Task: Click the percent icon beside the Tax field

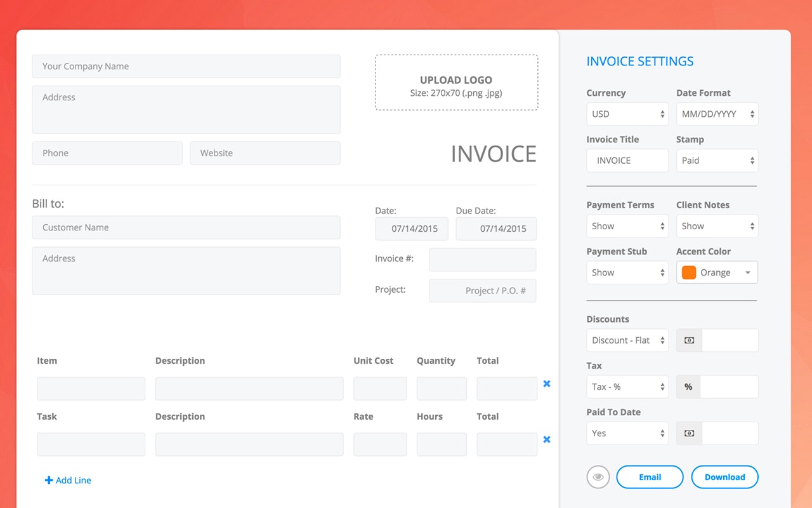Action: [x=688, y=386]
